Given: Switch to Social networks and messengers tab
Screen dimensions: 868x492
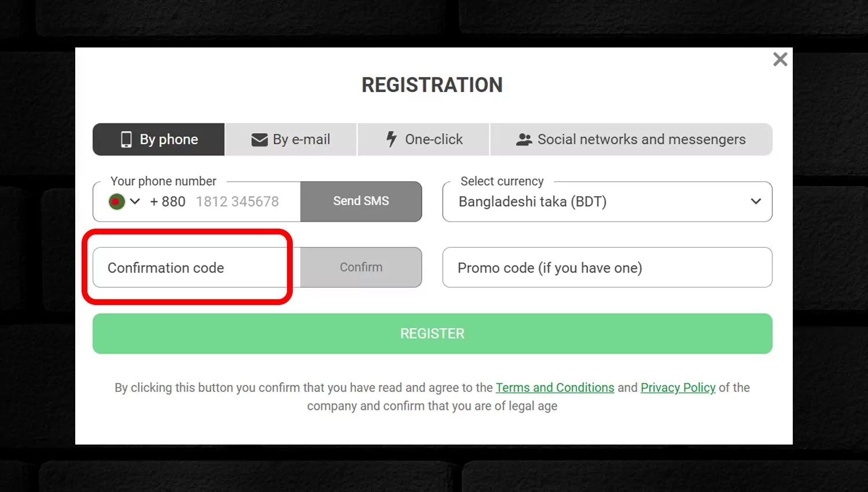Looking at the screenshot, I should point(631,139).
